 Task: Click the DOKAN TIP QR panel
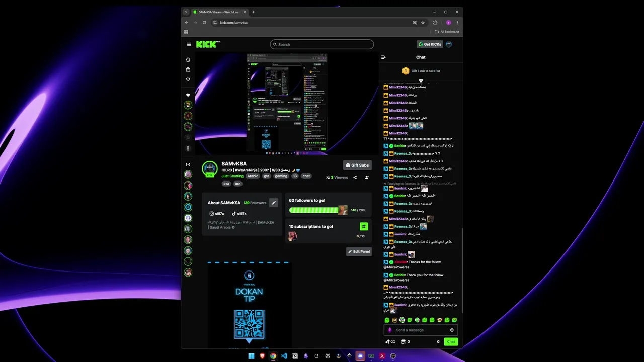[249, 304]
